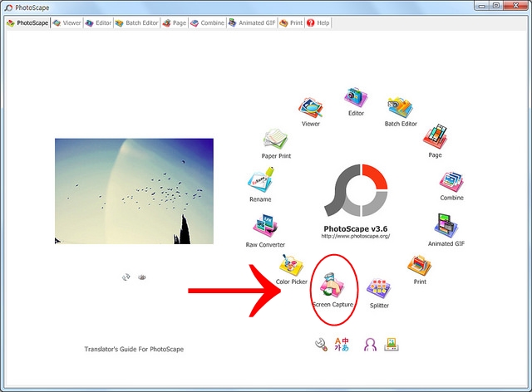
Task: Open the Print icon in the circular menu
Action: (419, 267)
